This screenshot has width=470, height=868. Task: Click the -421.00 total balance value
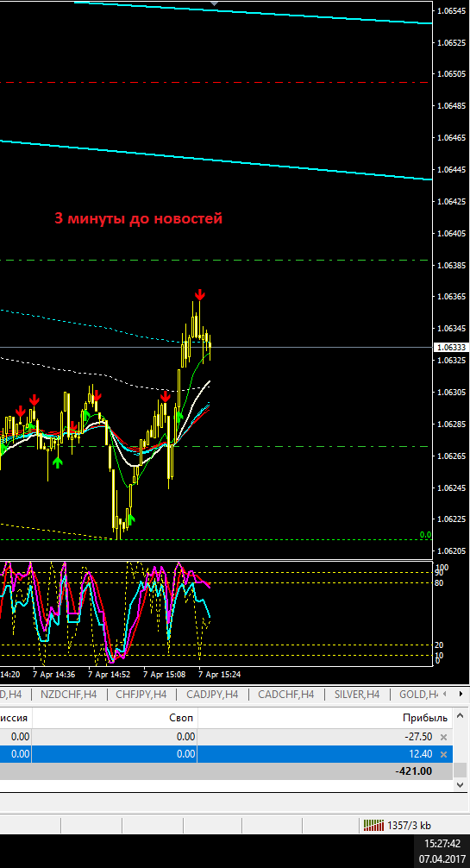coord(414,771)
